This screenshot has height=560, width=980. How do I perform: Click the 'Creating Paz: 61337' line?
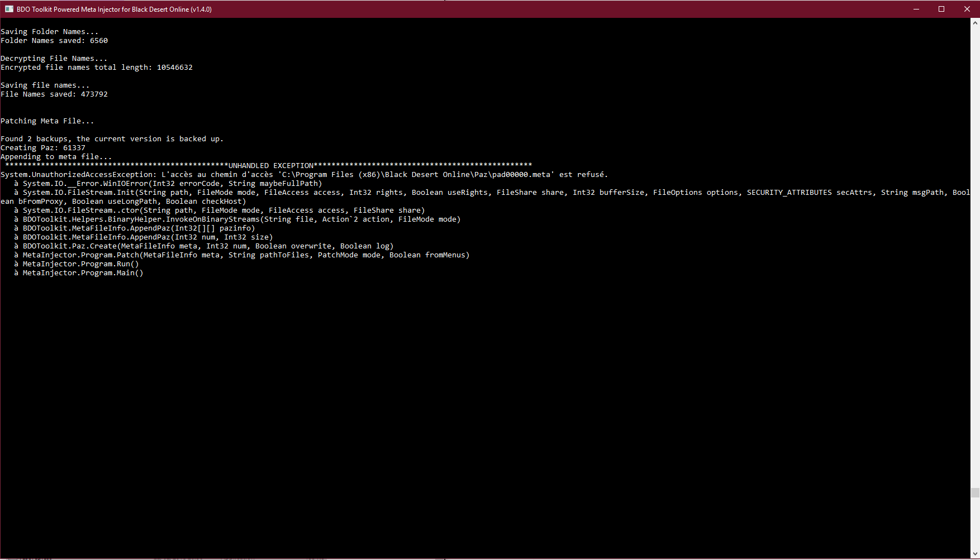pyautogui.click(x=43, y=148)
